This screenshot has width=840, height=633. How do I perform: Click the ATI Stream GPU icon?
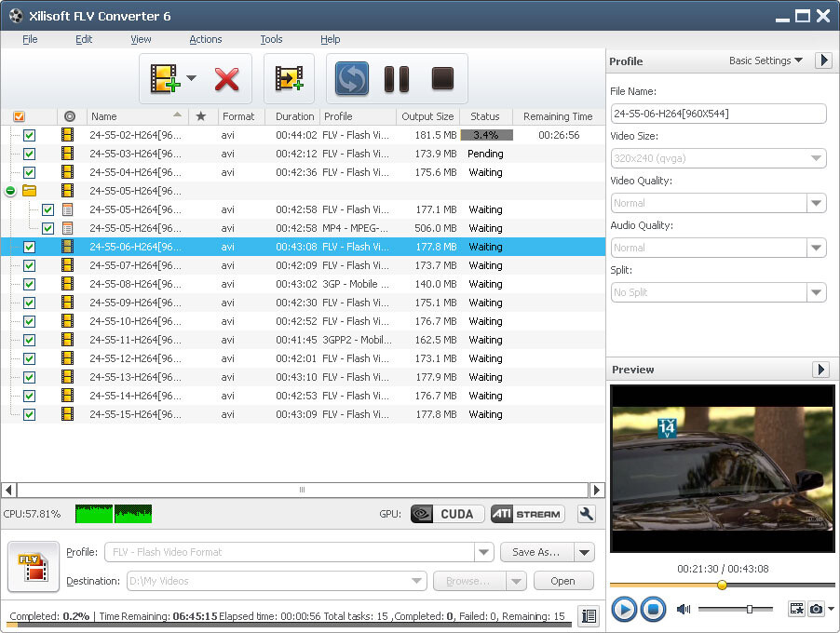(x=527, y=513)
